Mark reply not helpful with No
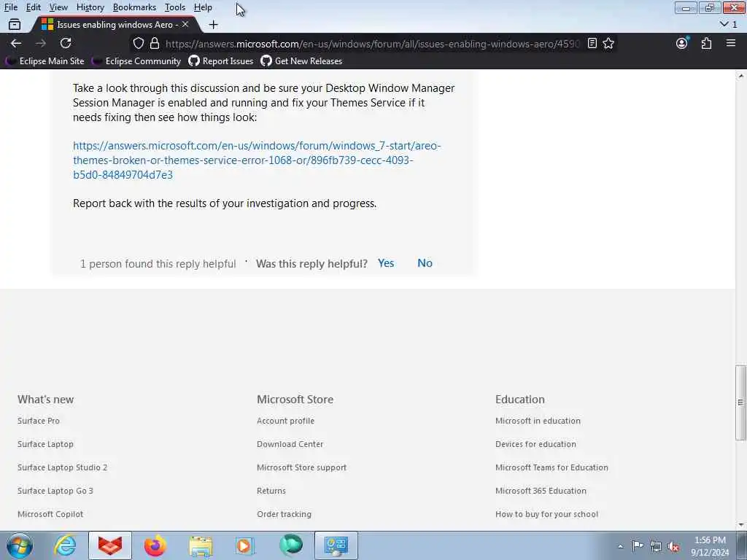The height and width of the screenshot is (560, 747). point(425,263)
